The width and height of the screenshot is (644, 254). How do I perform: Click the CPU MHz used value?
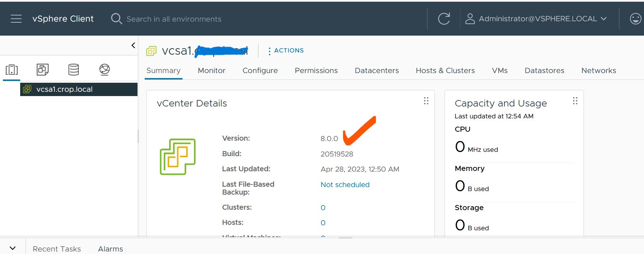(476, 147)
